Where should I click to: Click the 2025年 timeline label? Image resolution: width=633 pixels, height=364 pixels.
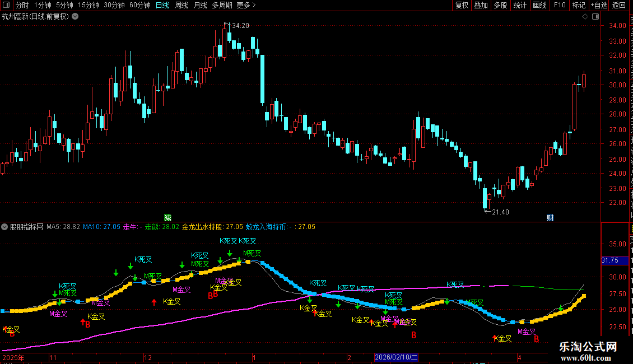13,357
